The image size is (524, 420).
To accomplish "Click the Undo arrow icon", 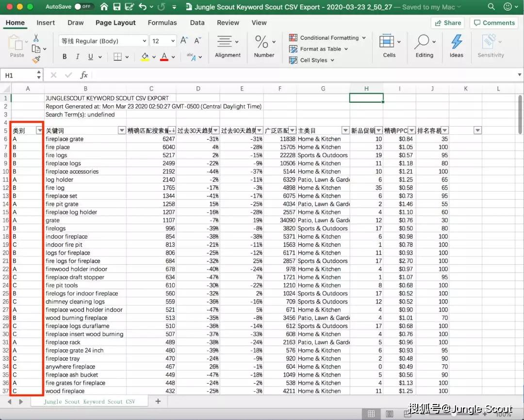I will tap(143, 6).
